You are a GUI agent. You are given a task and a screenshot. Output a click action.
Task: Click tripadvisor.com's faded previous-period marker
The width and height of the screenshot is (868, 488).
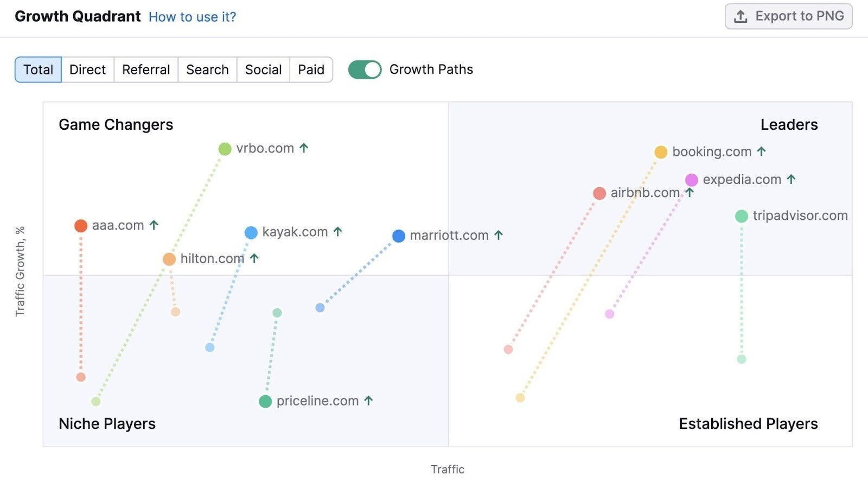pyautogui.click(x=741, y=359)
